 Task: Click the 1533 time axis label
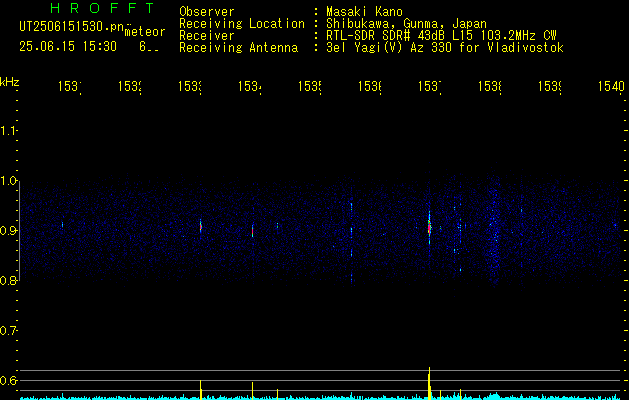(190, 86)
